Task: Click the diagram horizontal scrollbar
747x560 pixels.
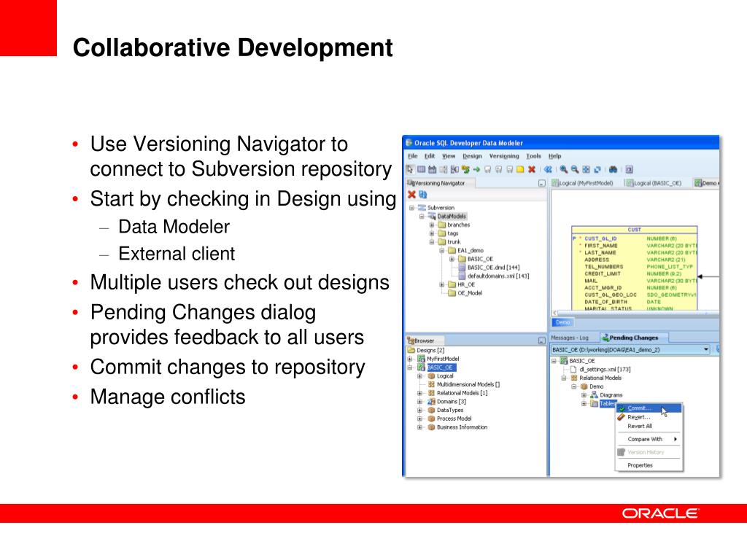Action: pyautogui.click(x=635, y=313)
